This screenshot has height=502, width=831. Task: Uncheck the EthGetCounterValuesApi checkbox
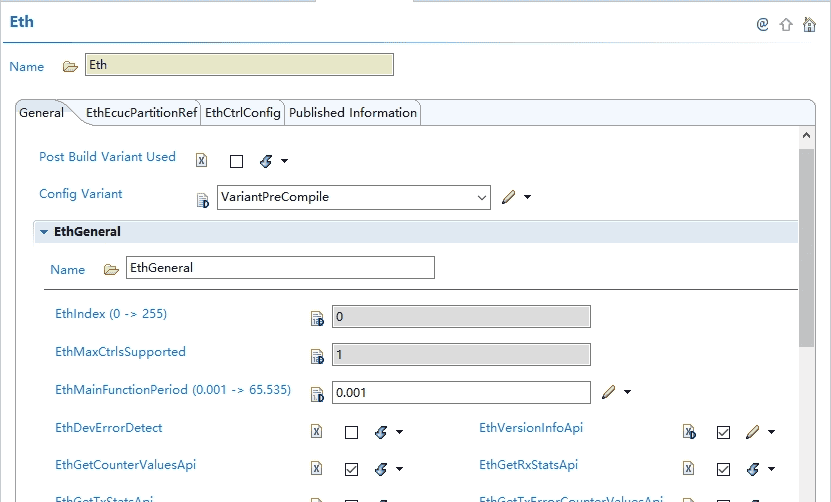coord(351,469)
